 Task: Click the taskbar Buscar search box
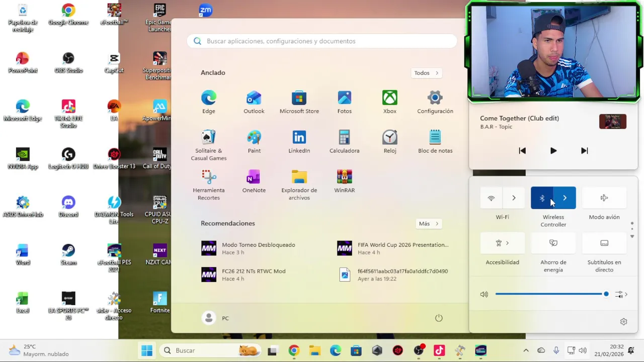210,350
